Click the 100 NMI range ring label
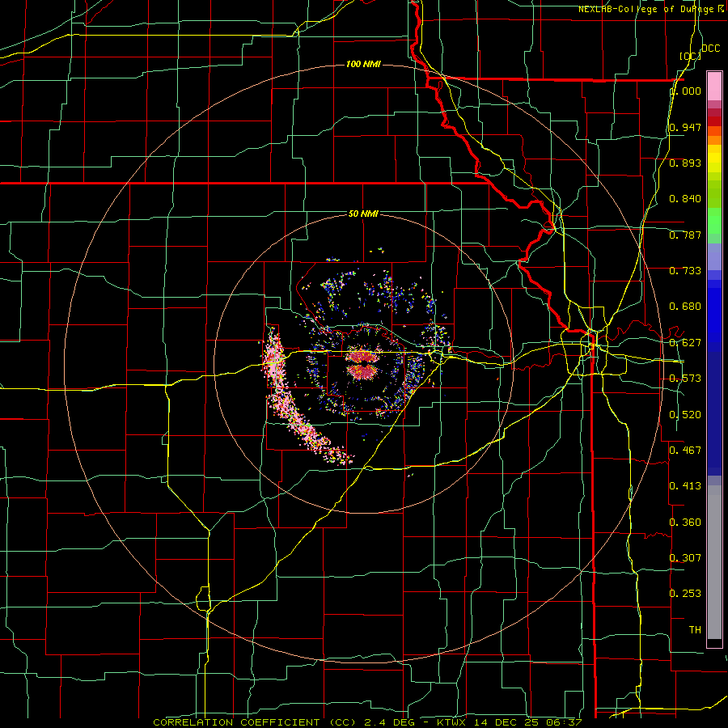The width and height of the screenshot is (728, 728). 363,64
